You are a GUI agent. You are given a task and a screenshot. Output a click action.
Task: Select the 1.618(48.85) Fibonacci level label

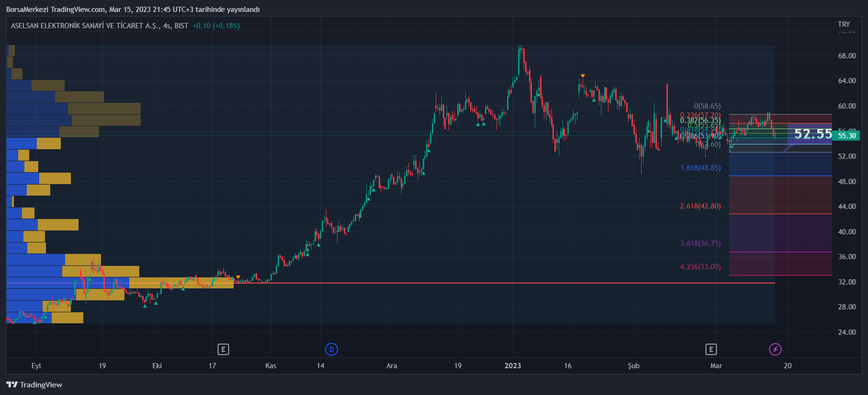click(x=700, y=168)
